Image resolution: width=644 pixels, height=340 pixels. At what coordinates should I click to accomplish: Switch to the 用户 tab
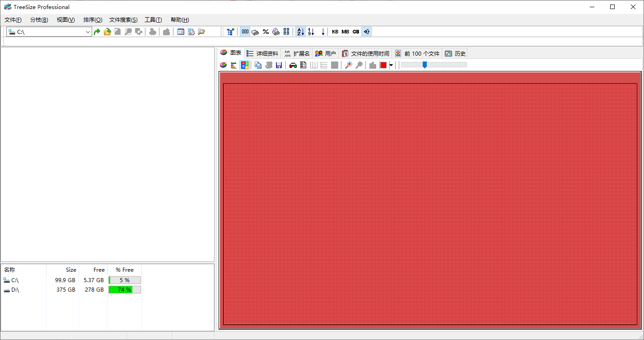point(326,53)
